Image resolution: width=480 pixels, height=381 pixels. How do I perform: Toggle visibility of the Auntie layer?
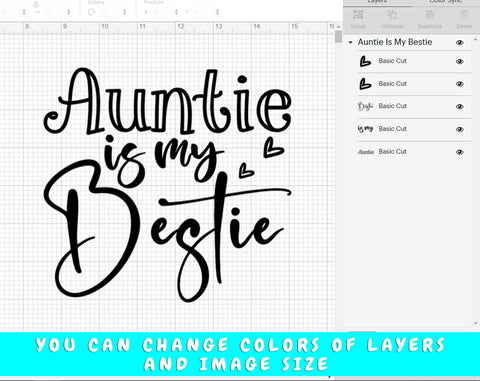click(x=460, y=152)
